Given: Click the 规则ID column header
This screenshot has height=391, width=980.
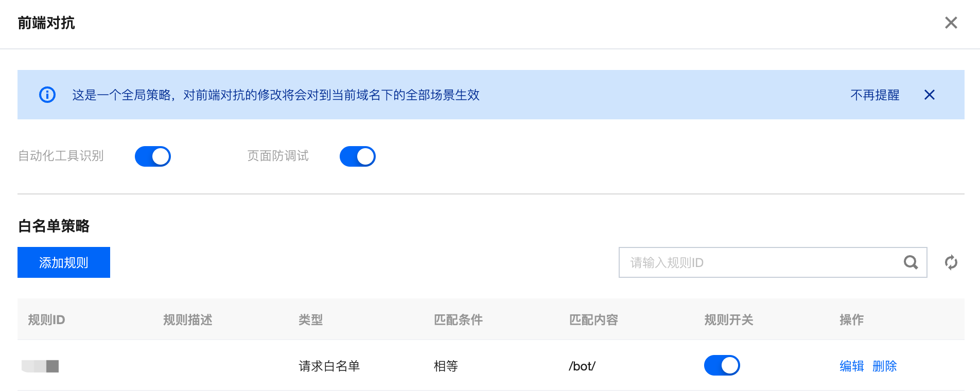Looking at the screenshot, I should [x=46, y=319].
